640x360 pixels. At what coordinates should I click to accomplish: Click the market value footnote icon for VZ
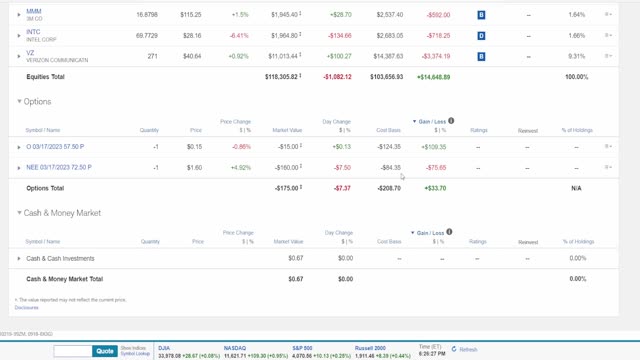pos(300,55)
